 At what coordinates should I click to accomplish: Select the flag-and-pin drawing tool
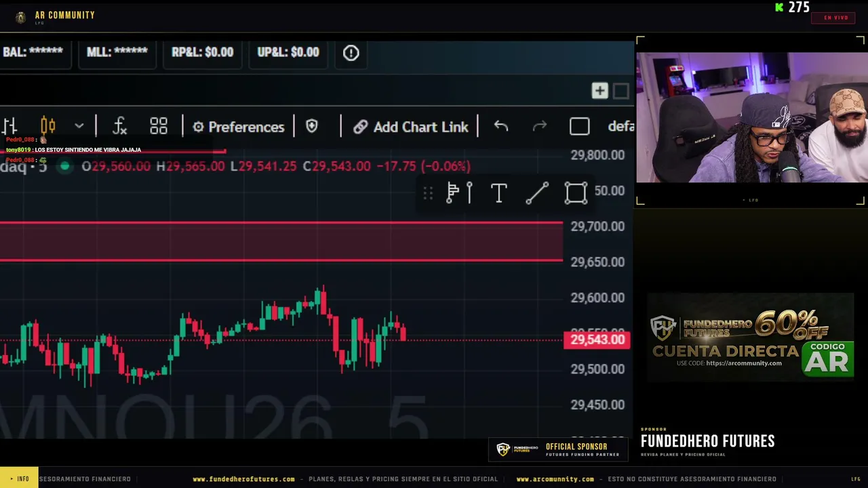[x=459, y=193]
